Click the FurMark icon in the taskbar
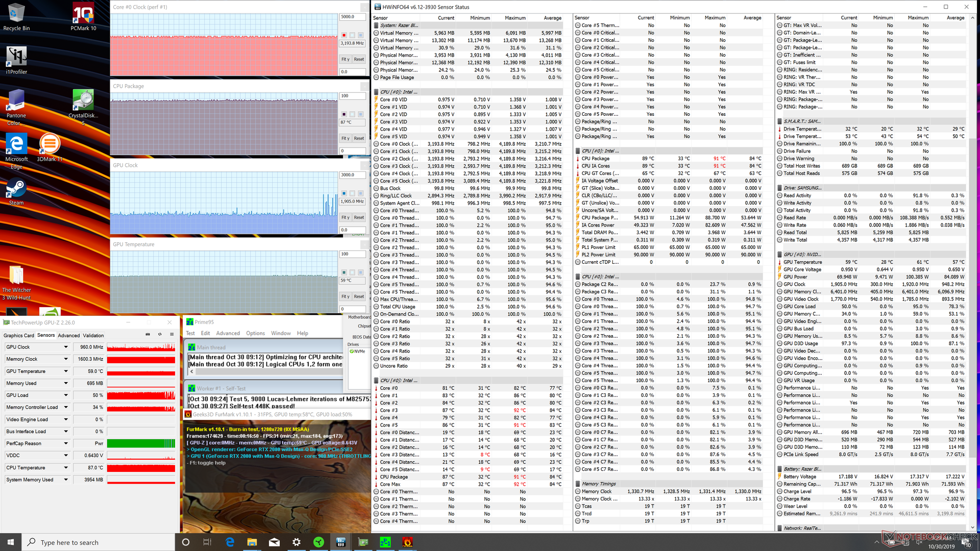 [407, 542]
